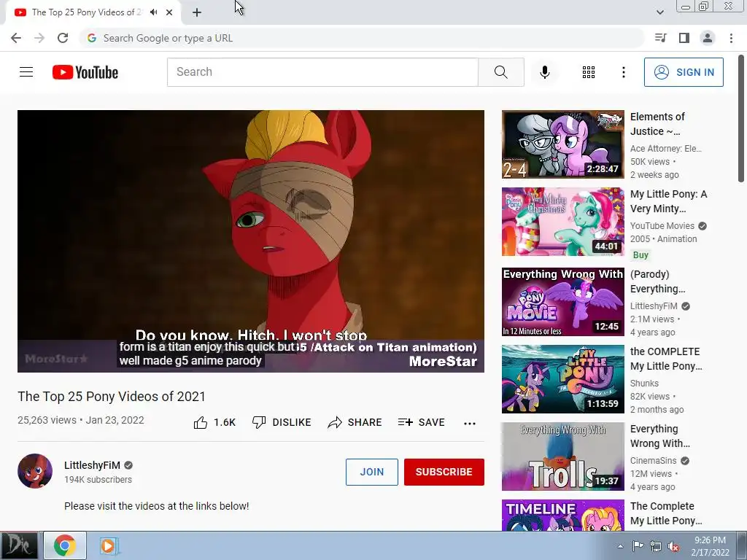Image resolution: width=747 pixels, height=560 pixels.
Task: Reload the current page
Action: pyautogui.click(x=63, y=38)
